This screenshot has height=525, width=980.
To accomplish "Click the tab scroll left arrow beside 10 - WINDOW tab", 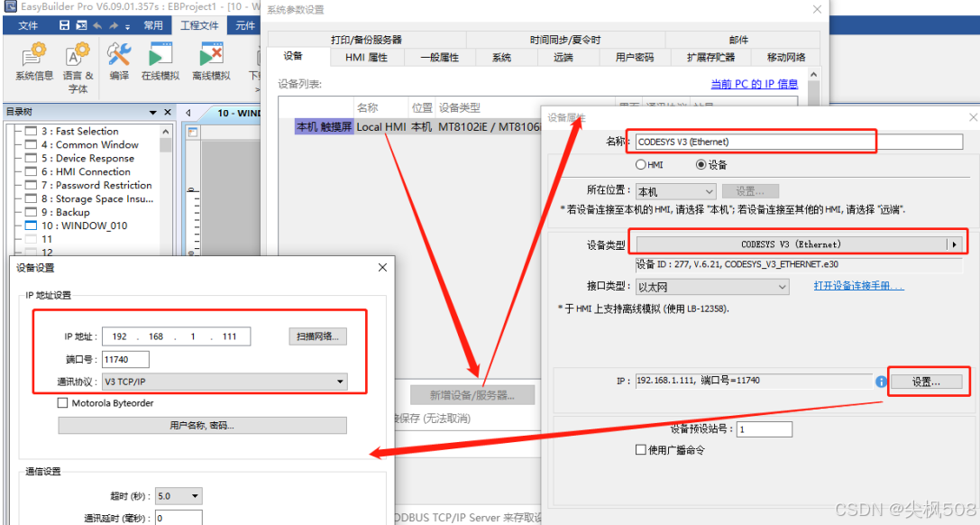I will click(x=188, y=113).
